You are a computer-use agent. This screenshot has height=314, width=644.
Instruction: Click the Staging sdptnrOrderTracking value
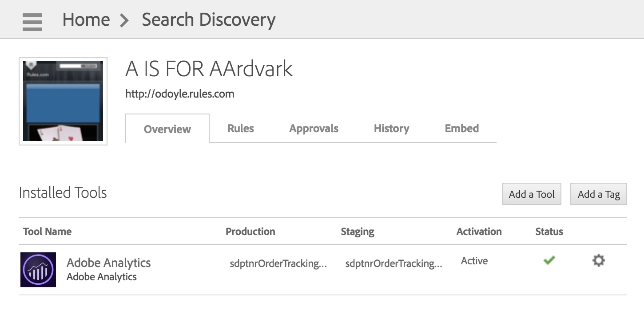[x=394, y=263]
